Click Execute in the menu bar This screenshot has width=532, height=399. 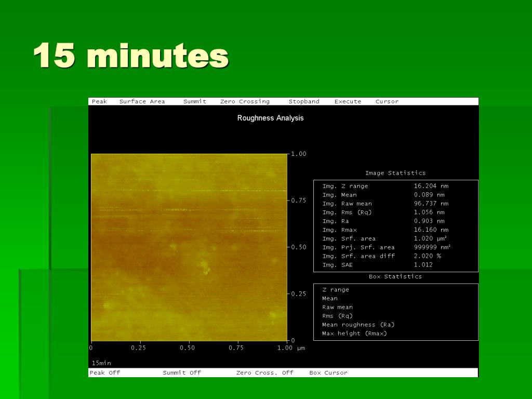tap(348, 101)
